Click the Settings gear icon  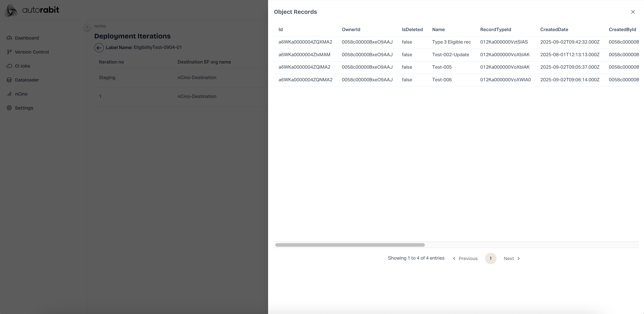[9, 108]
